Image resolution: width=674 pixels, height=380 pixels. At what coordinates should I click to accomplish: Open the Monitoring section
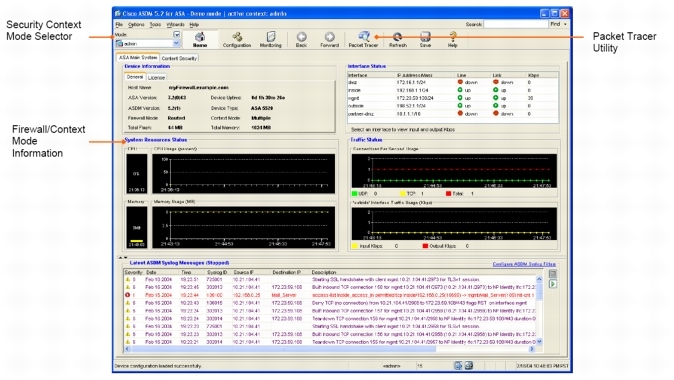270,40
